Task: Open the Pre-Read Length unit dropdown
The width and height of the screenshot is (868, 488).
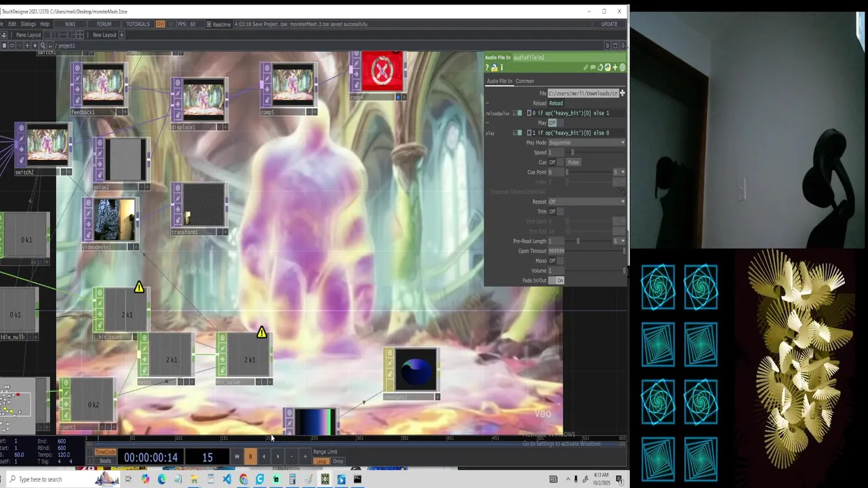Action: click(619, 241)
